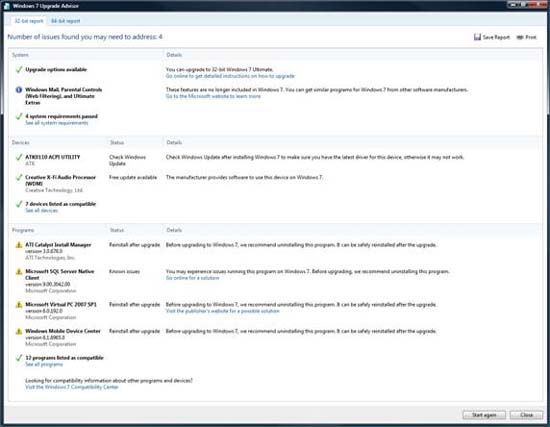This screenshot has width=550, height=427.
Task: Select ATK0110 ACPI UTILITY device name
Action: click(x=53, y=157)
